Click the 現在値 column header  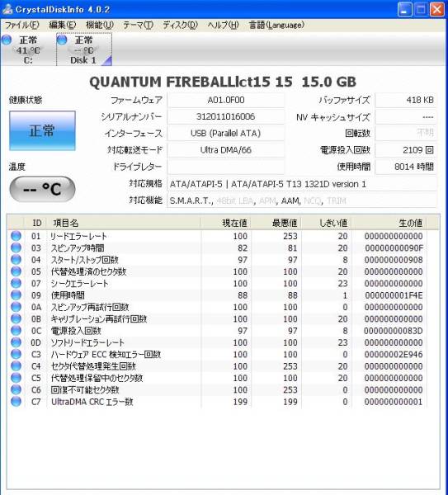coord(226,223)
